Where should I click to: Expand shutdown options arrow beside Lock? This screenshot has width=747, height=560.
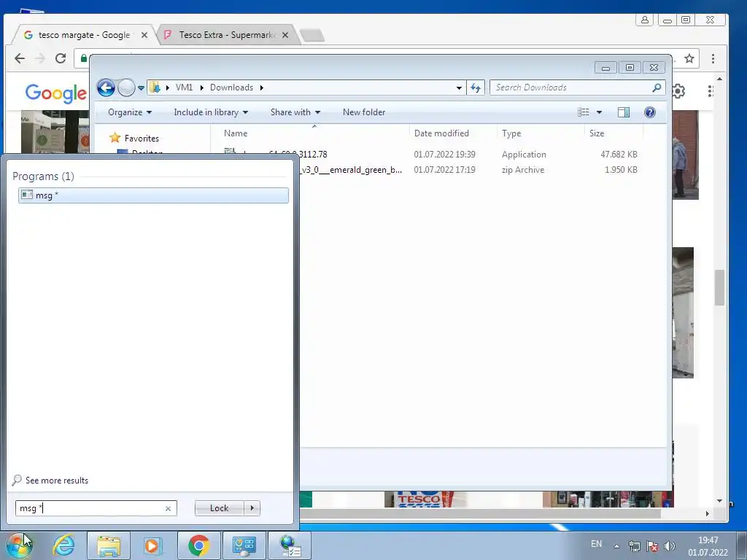point(252,508)
